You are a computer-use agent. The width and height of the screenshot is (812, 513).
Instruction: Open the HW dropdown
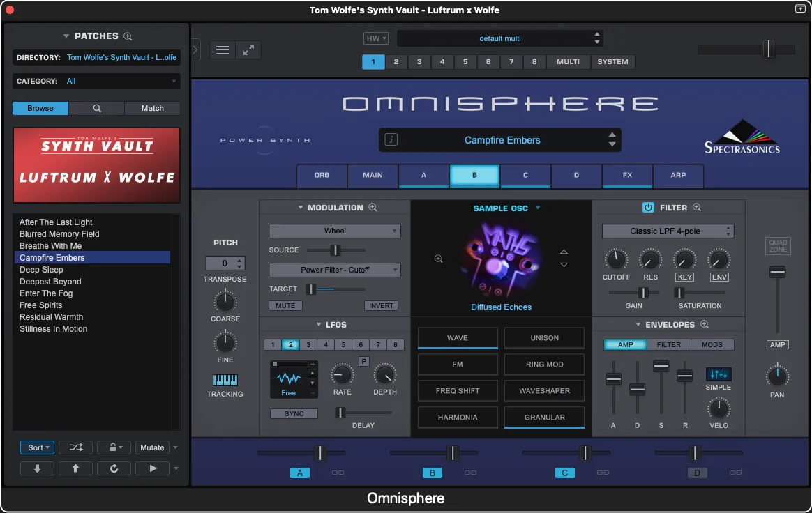(376, 38)
